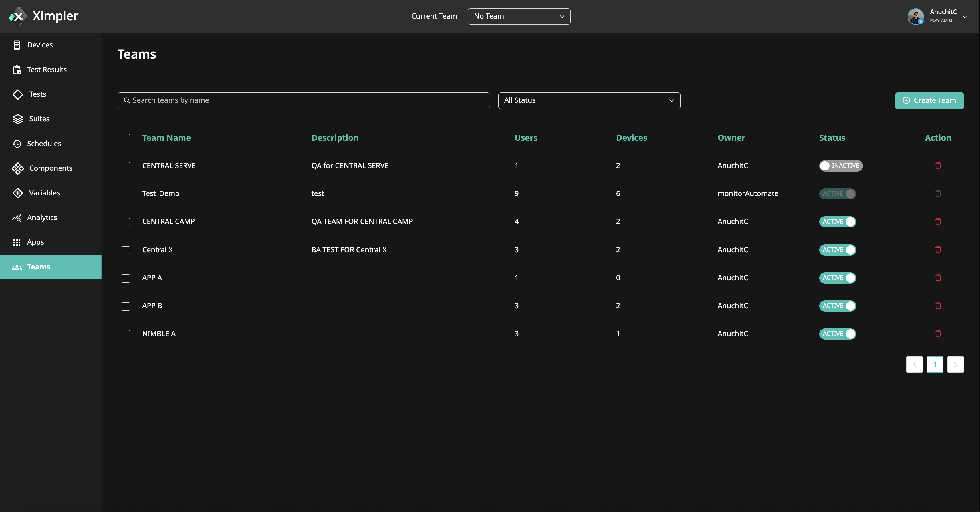980x512 pixels.
Task: Expand the All Status filter dropdown
Action: click(588, 100)
